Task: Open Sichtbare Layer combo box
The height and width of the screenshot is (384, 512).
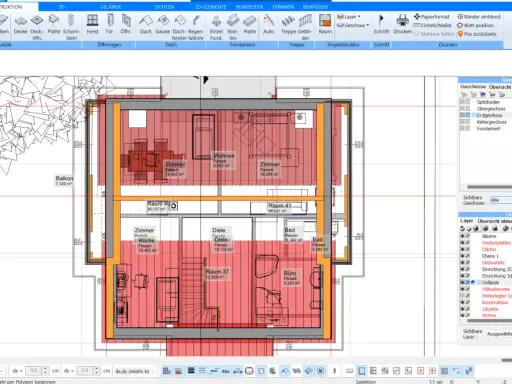Action: [499, 334]
